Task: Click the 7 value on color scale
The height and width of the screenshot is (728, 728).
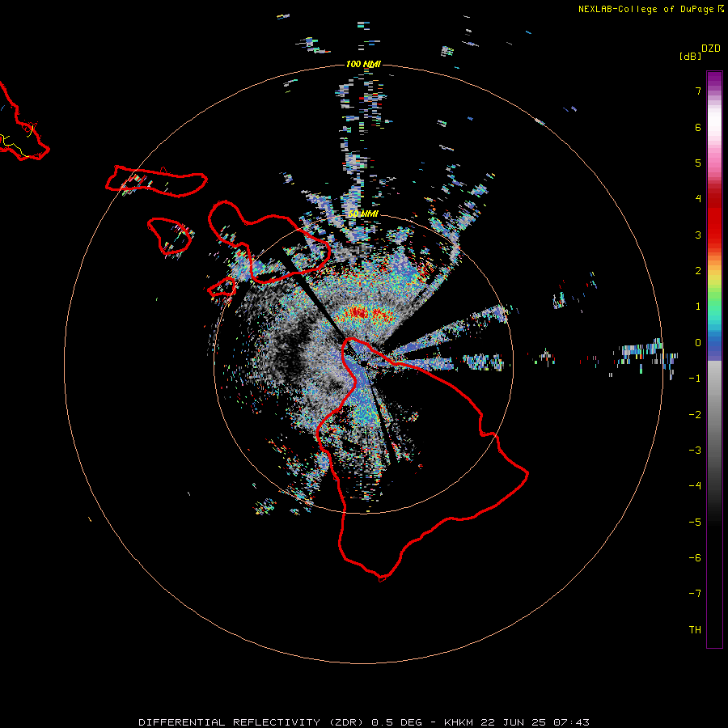Action: tap(698, 91)
